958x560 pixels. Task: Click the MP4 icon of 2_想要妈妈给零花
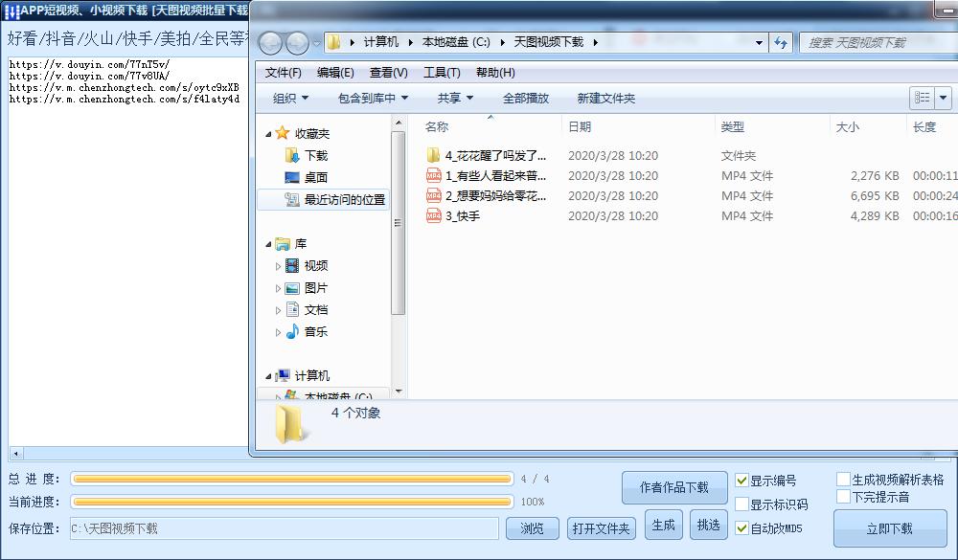coord(433,195)
